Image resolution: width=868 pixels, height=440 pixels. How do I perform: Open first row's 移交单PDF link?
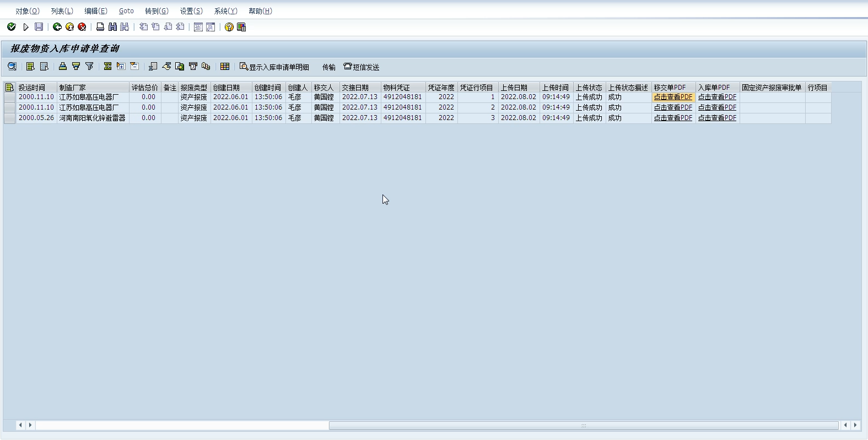[673, 97]
